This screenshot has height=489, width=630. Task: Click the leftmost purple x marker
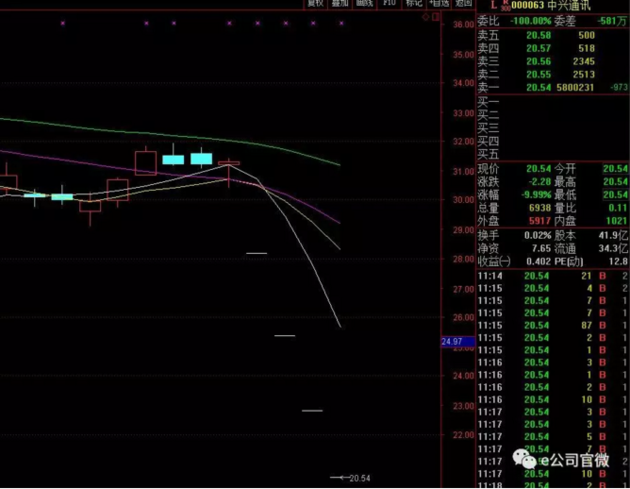[x=63, y=23]
